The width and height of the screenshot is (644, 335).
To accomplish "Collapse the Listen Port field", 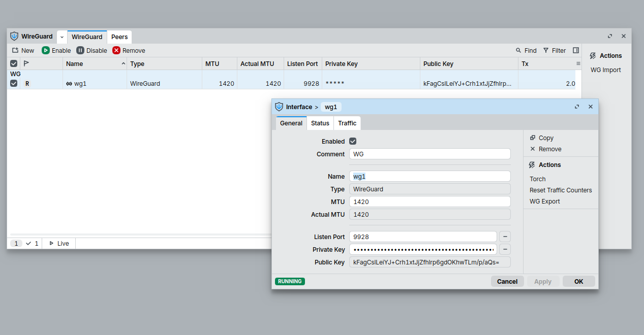I will [505, 237].
